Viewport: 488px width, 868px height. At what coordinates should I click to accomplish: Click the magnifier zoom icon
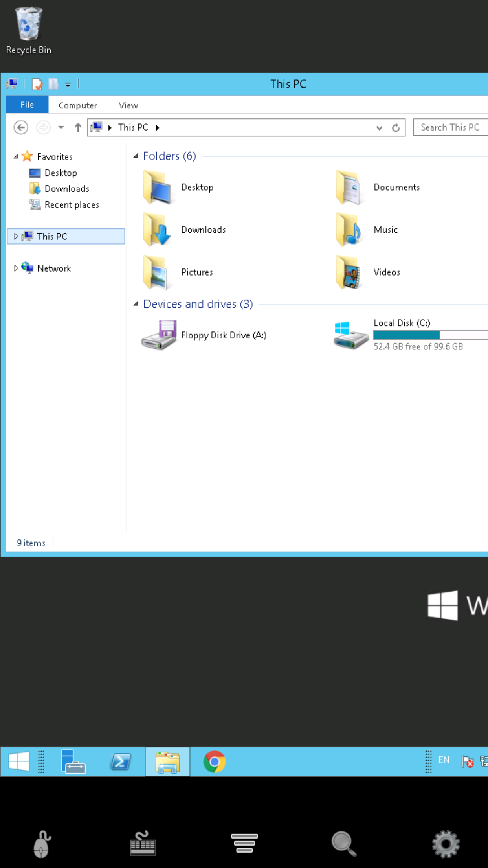344,843
